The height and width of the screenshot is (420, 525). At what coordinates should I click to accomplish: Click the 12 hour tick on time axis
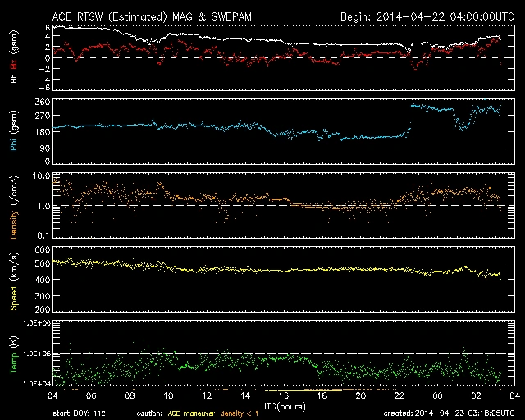(208, 395)
